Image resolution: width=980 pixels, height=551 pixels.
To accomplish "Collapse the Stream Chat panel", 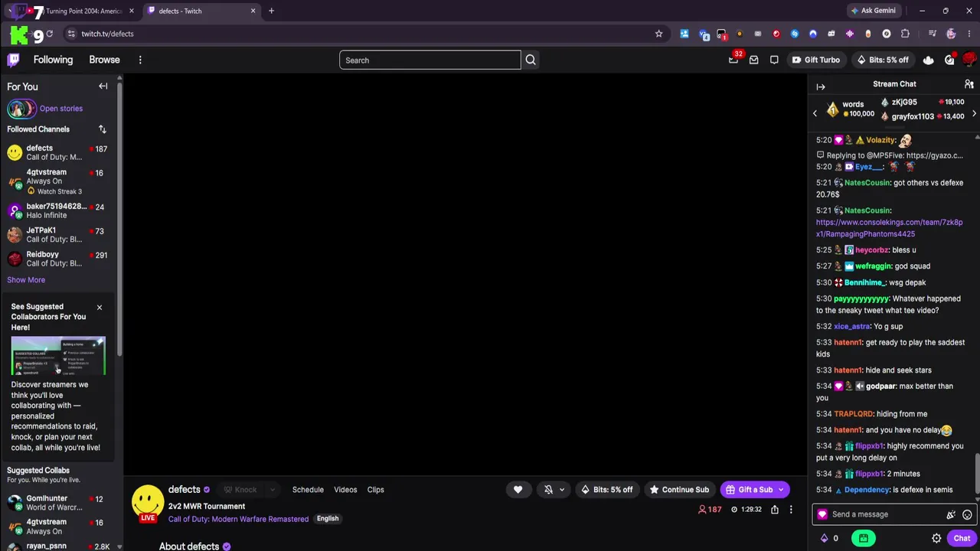I will (821, 86).
